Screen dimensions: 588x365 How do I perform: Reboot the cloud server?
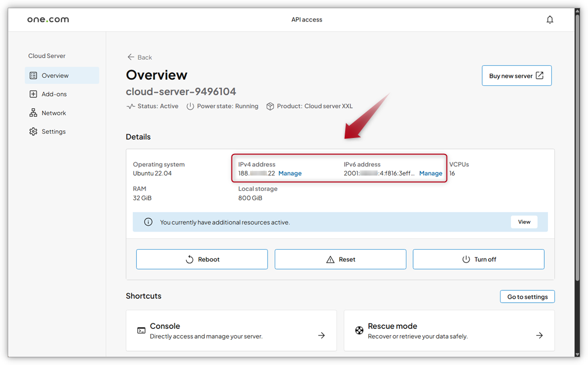click(202, 259)
